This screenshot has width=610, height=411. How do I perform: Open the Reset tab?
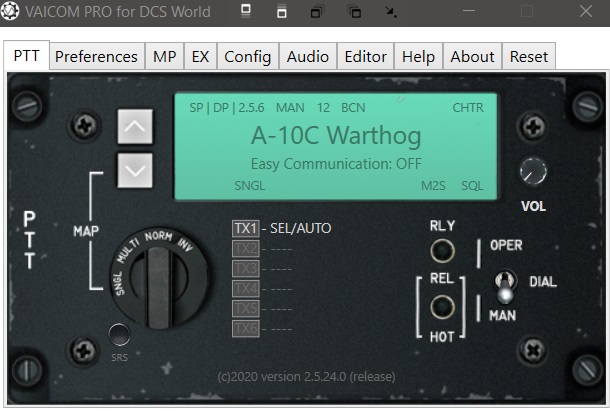click(x=529, y=57)
